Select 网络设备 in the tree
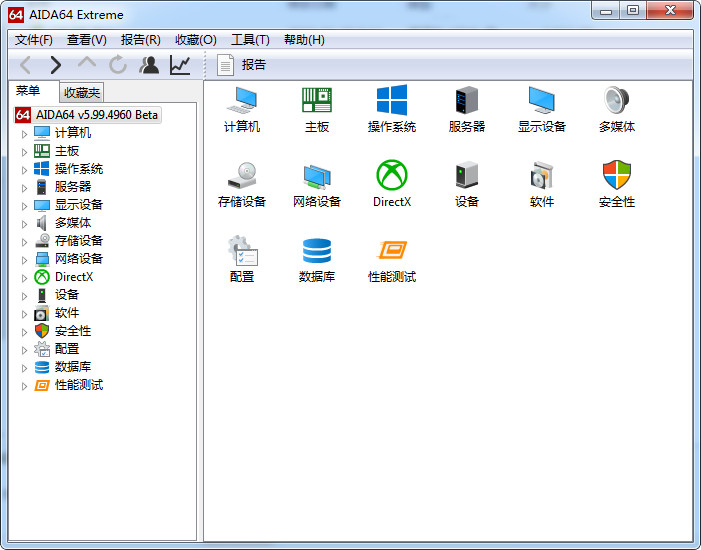The image size is (701, 550). (79, 258)
